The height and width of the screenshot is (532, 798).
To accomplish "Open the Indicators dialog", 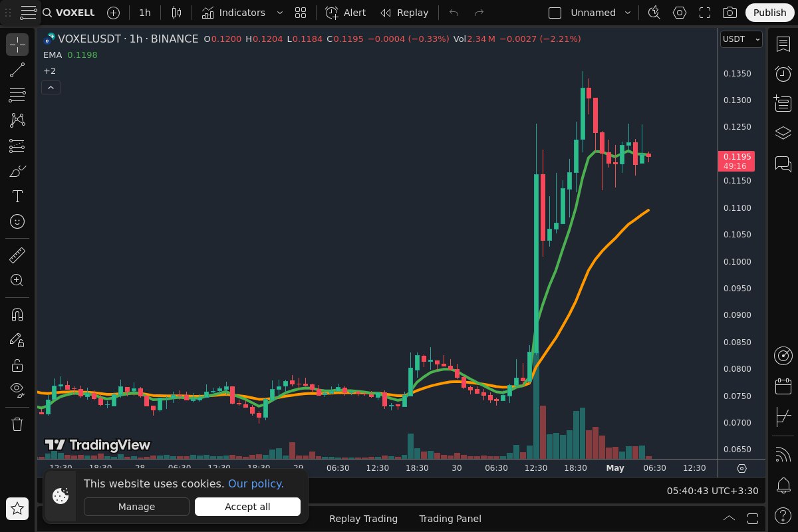I will coord(233,13).
